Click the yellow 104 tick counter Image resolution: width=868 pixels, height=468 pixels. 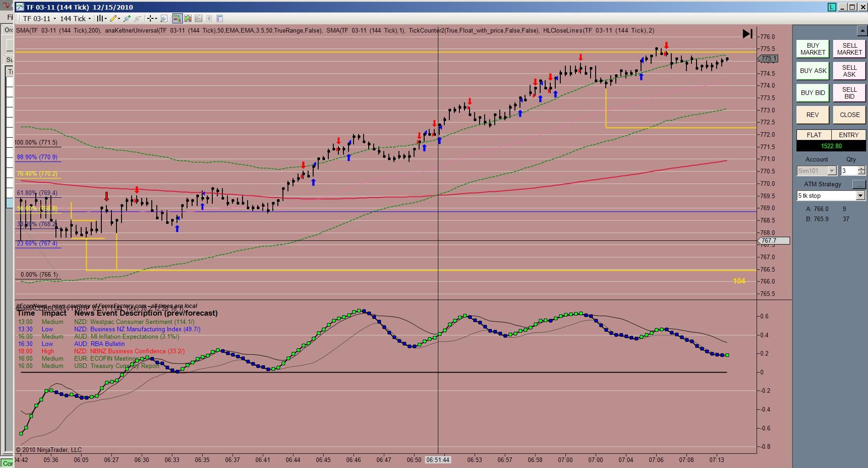click(x=739, y=281)
